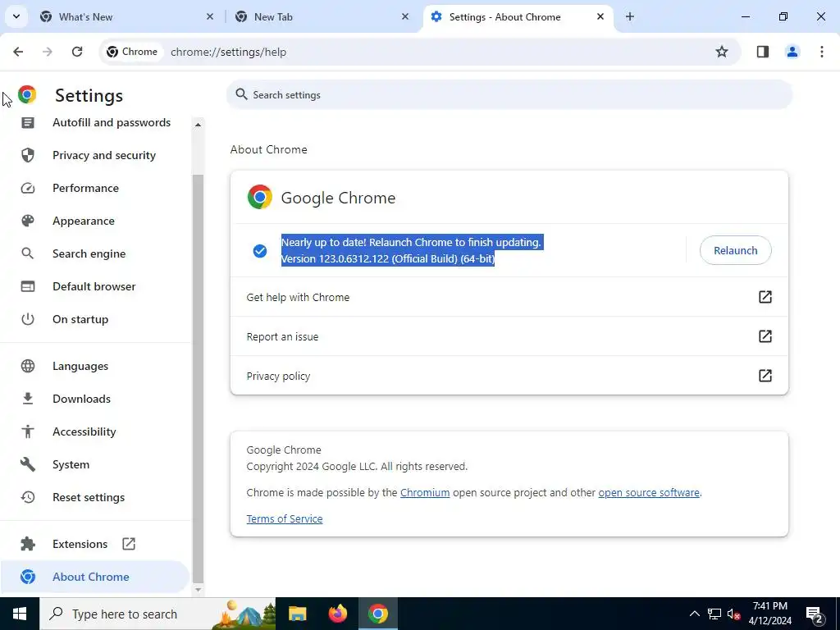Click the browser back arrow
Image resolution: width=840 pixels, height=630 pixels.
(x=18, y=52)
